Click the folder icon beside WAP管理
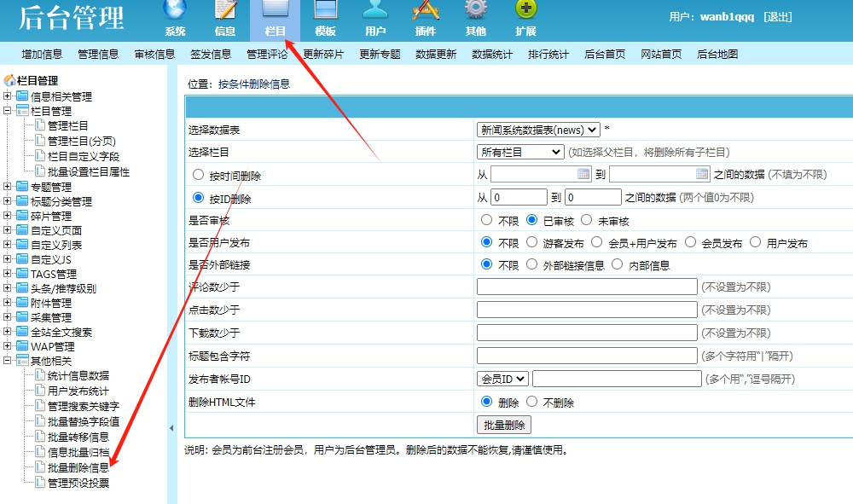Image resolution: width=853 pixels, height=504 pixels. (22, 345)
